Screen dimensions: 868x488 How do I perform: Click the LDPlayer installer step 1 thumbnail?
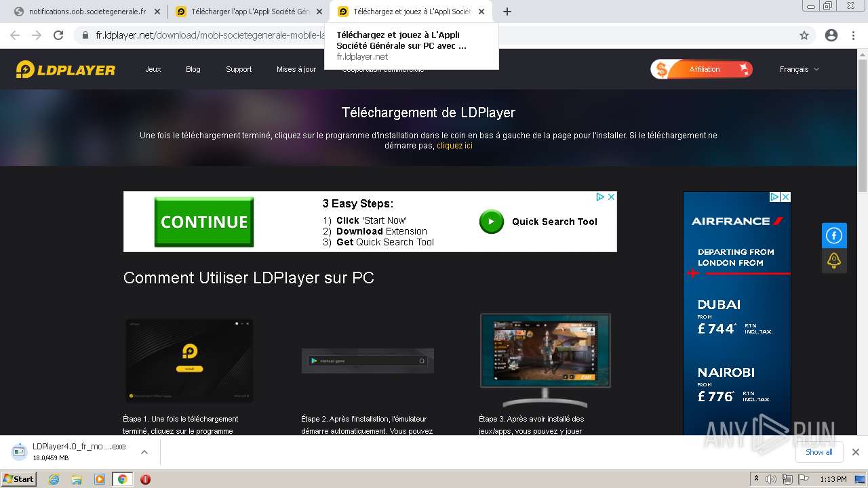click(x=189, y=361)
